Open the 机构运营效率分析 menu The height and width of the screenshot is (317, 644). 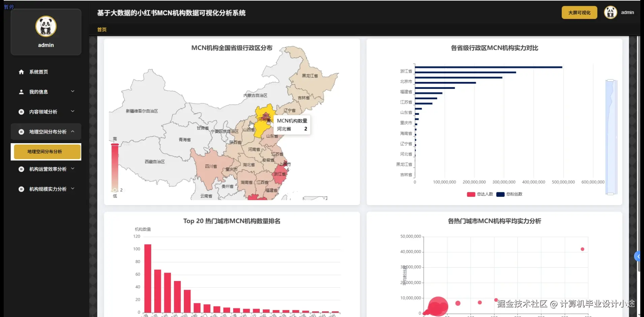[46, 169]
